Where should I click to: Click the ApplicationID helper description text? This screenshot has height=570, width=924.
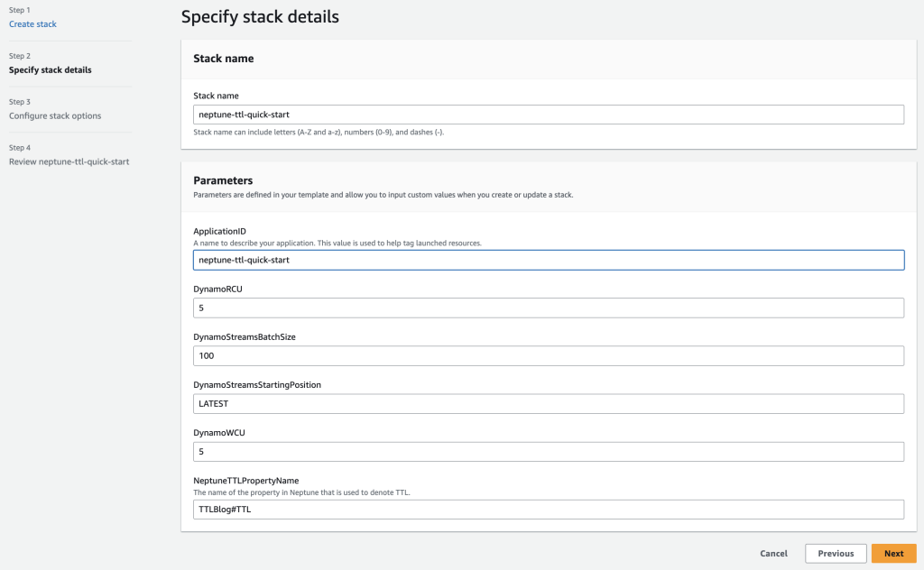click(337, 243)
